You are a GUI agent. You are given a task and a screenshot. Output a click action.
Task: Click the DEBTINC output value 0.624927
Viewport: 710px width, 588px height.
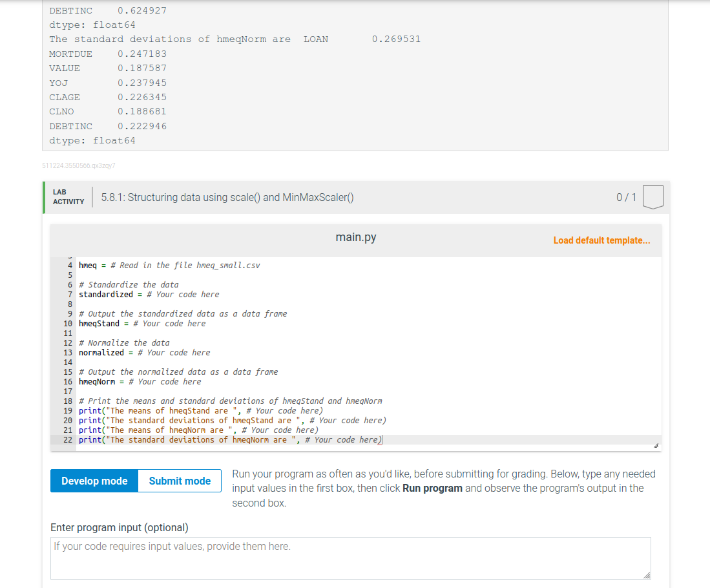[x=141, y=10]
